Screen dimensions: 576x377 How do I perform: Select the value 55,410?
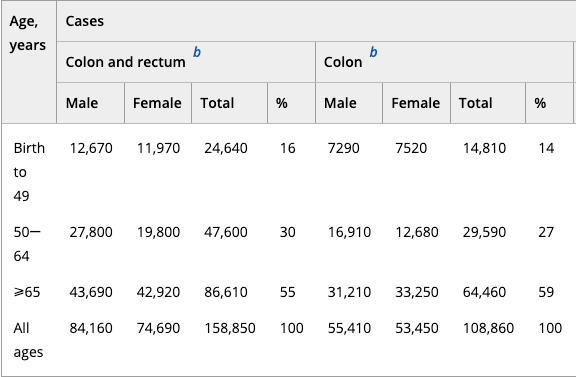pyautogui.click(x=349, y=328)
